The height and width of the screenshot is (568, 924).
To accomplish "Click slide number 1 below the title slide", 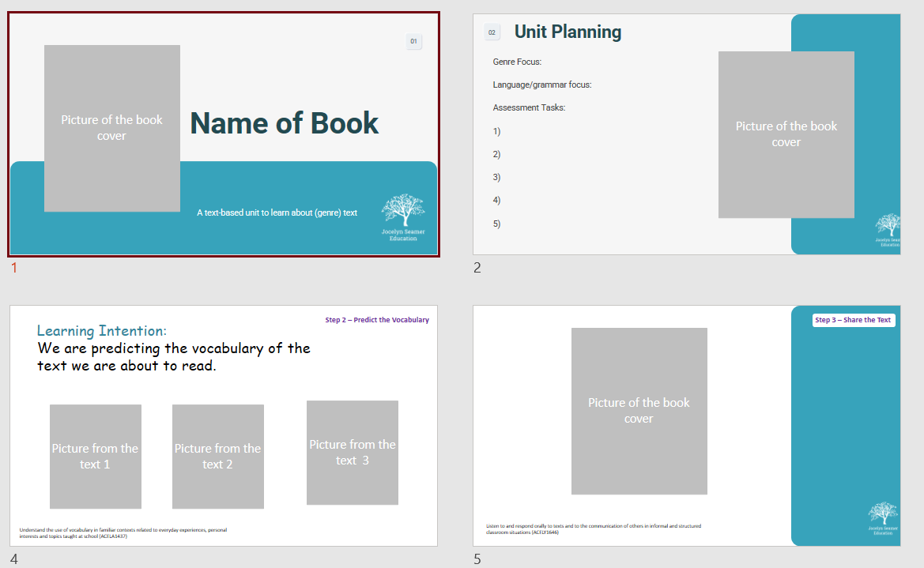I will pos(14,268).
